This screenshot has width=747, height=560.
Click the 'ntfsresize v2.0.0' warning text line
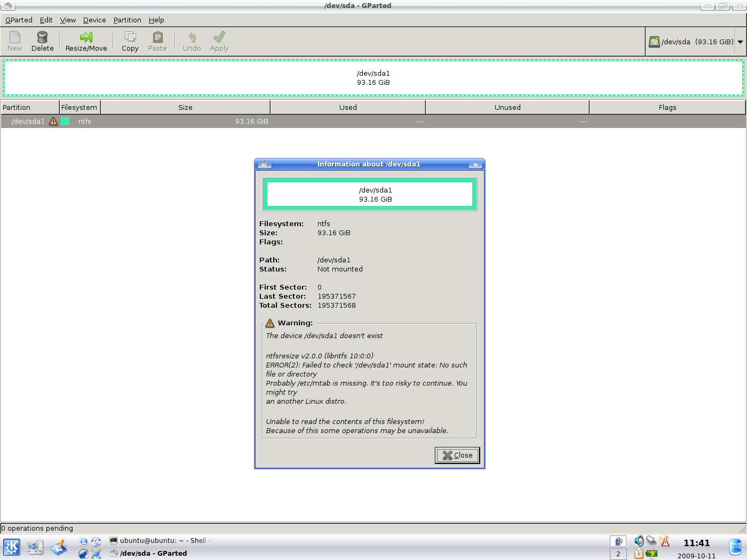tap(320, 356)
